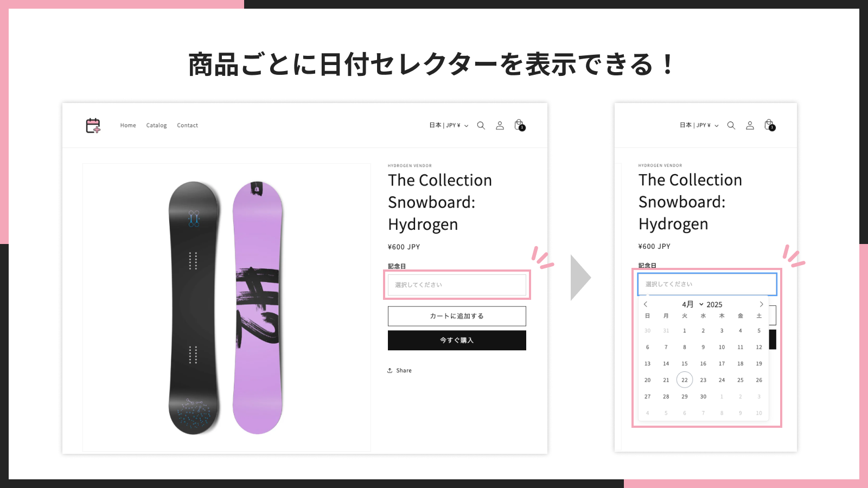Go to previous month in calendar
This screenshot has width=868, height=488.
(646, 304)
